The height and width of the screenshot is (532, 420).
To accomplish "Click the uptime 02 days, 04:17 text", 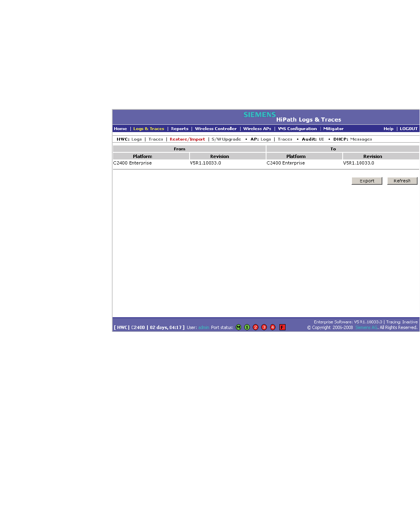I will 166,327.
